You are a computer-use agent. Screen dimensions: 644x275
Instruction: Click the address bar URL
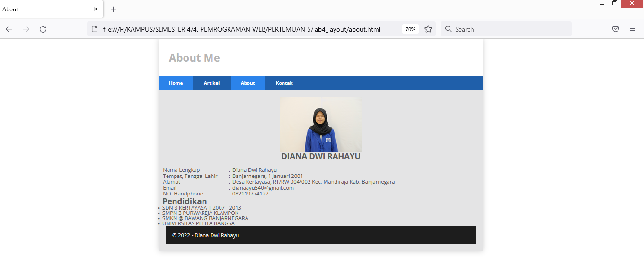coord(242,29)
